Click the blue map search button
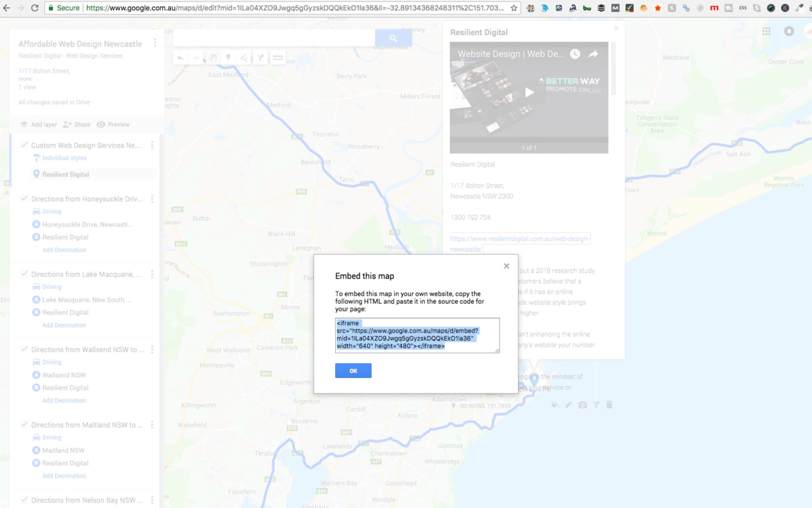Image resolution: width=812 pixels, height=508 pixels. [x=393, y=38]
